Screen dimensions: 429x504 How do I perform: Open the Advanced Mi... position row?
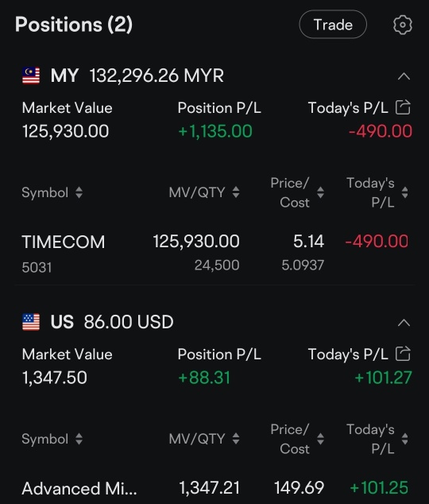(214, 488)
